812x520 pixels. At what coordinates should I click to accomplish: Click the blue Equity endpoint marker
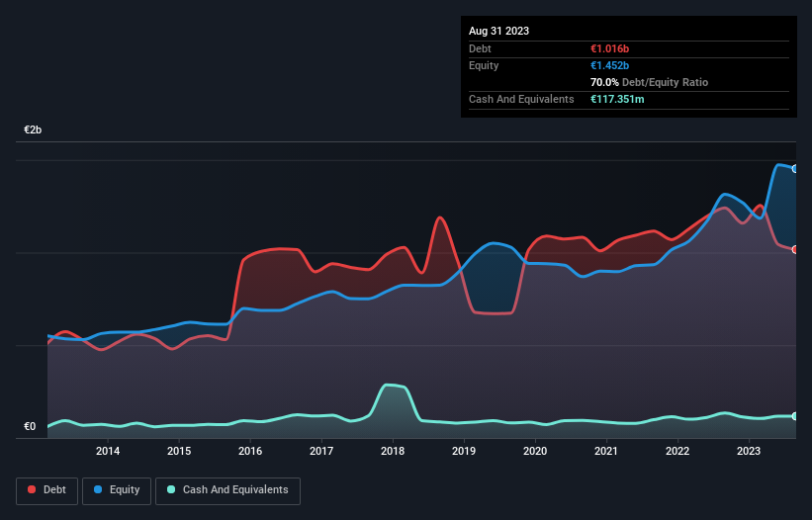(795, 169)
